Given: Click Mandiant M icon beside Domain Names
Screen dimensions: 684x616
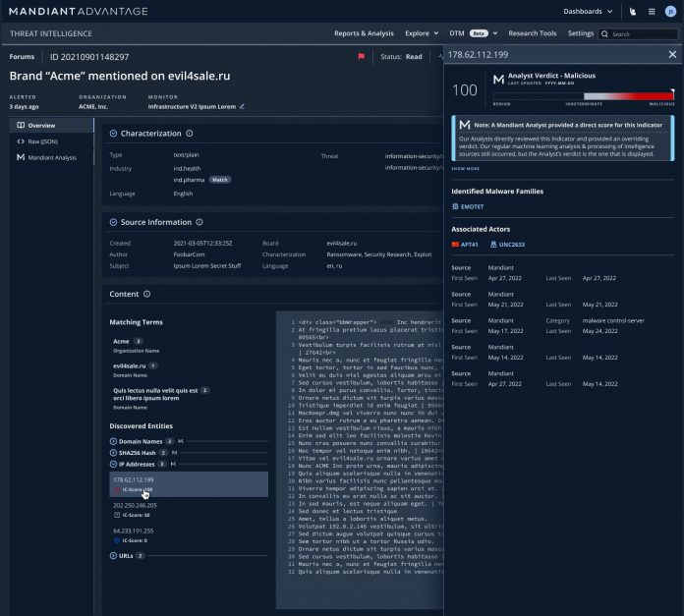Looking at the screenshot, I should (181, 441).
